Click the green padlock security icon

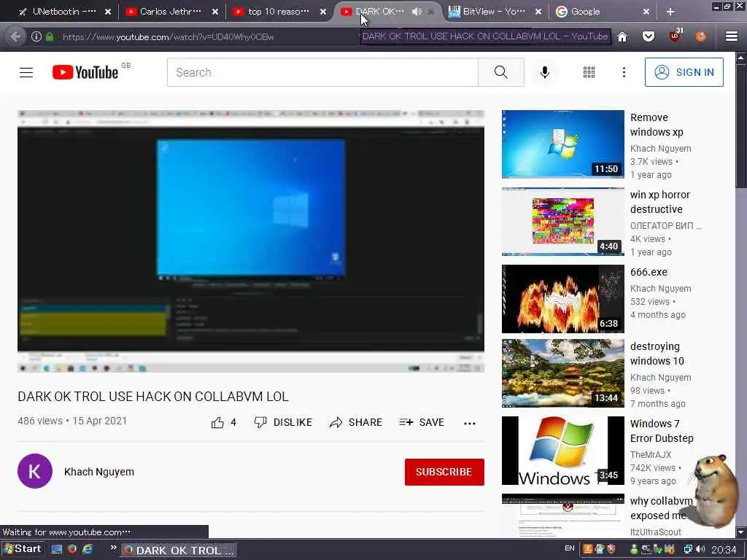(x=50, y=36)
